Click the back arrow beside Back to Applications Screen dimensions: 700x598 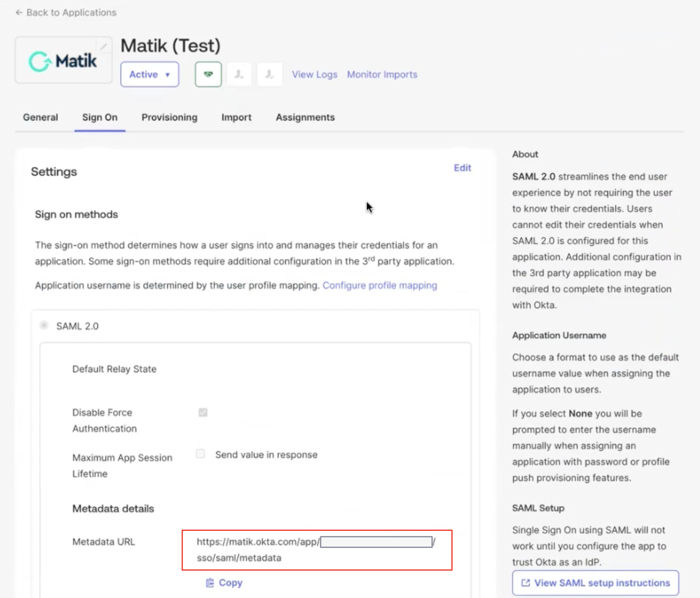click(19, 12)
